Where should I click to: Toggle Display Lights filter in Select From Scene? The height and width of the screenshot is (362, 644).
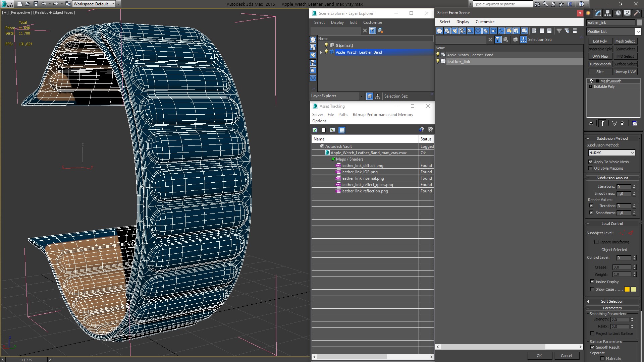455,31
